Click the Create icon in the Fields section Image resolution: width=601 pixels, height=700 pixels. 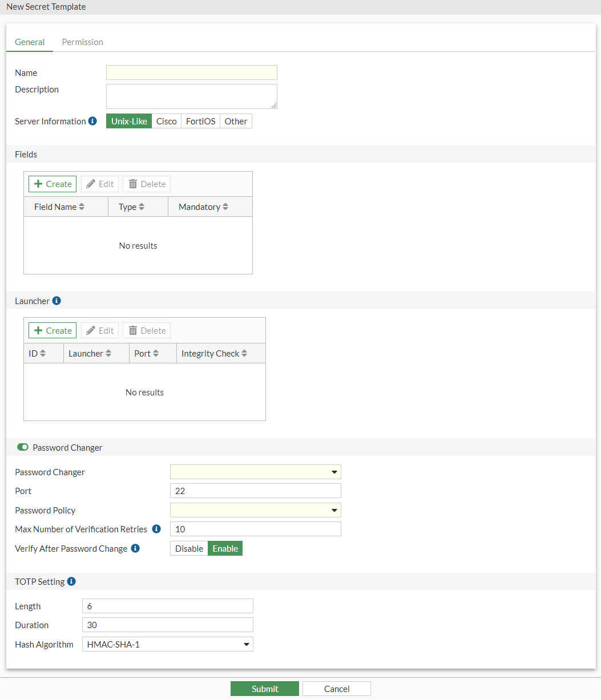[x=40, y=184]
